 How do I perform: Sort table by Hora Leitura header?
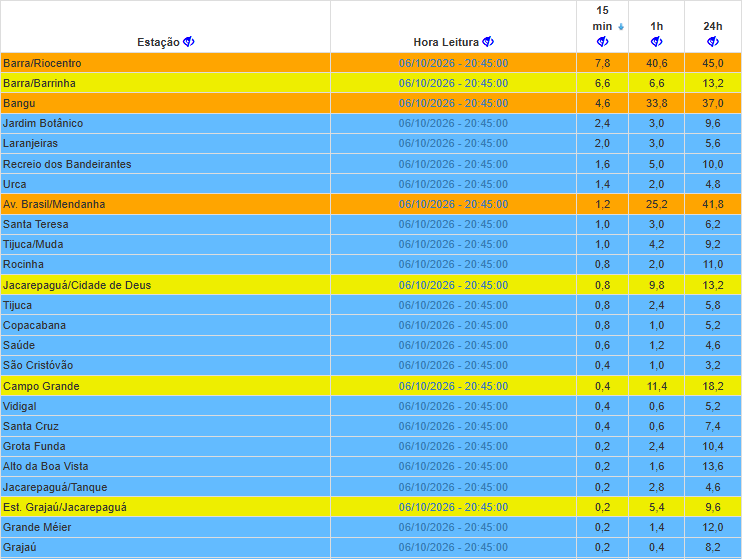[446, 42]
